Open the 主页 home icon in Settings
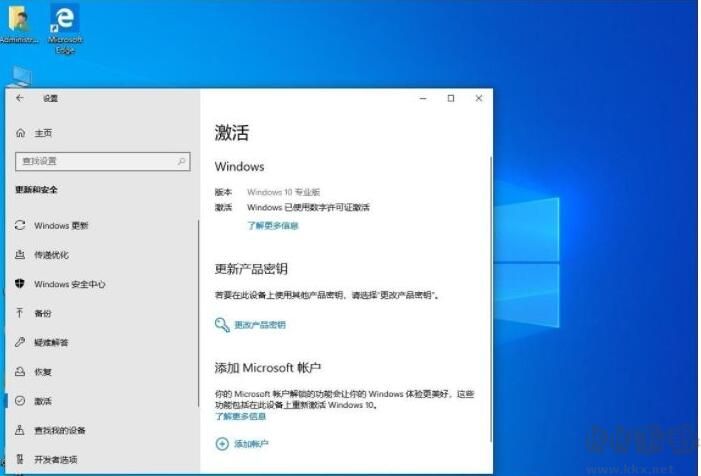Image resolution: width=701 pixels, height=476 pixels. pos(21,133)
